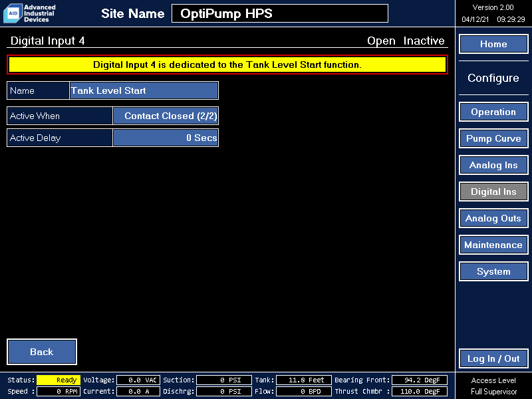Viewport: 532px width, 399px height.
Task: Edit the Name field Tank Level Start
Action: pyautogui.click(x=144, y=90)
